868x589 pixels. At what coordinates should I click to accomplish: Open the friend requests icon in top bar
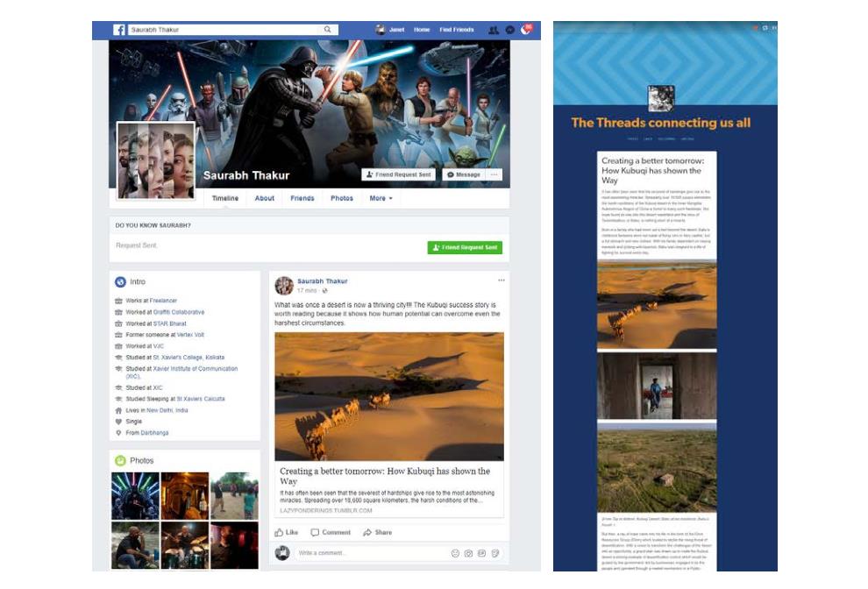(494, 30)
